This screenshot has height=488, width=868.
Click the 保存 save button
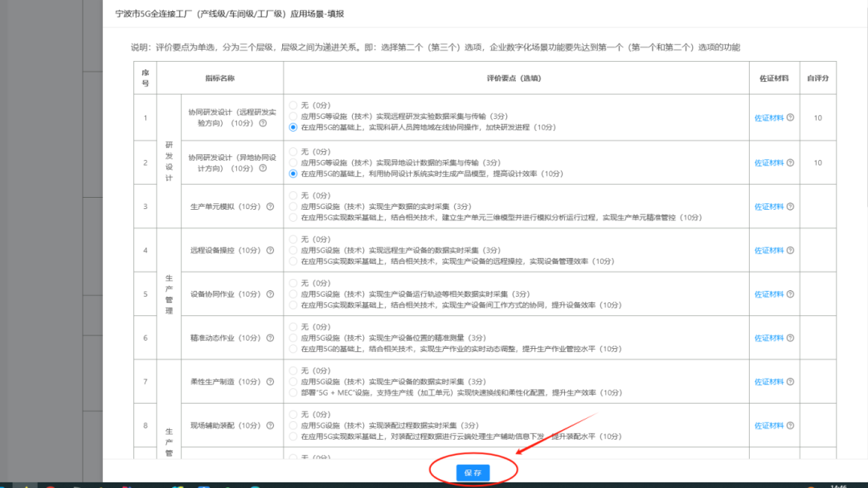pyautogui.click(x=474, y=473)
